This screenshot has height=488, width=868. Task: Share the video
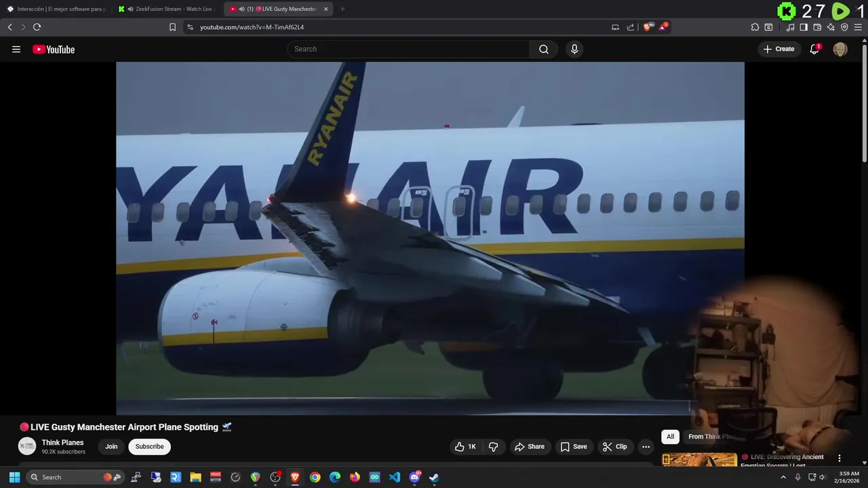point(530,447)
